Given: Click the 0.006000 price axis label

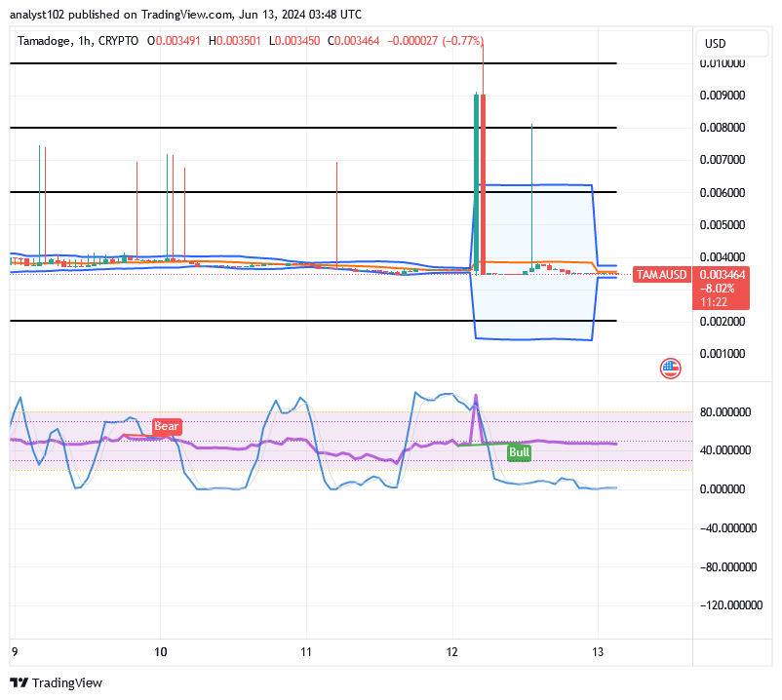Looking at the screenshot, I should [723, 192].
